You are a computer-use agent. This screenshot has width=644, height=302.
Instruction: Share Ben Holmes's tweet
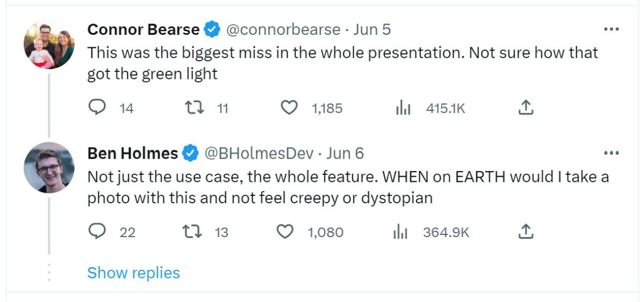point(525,232)
